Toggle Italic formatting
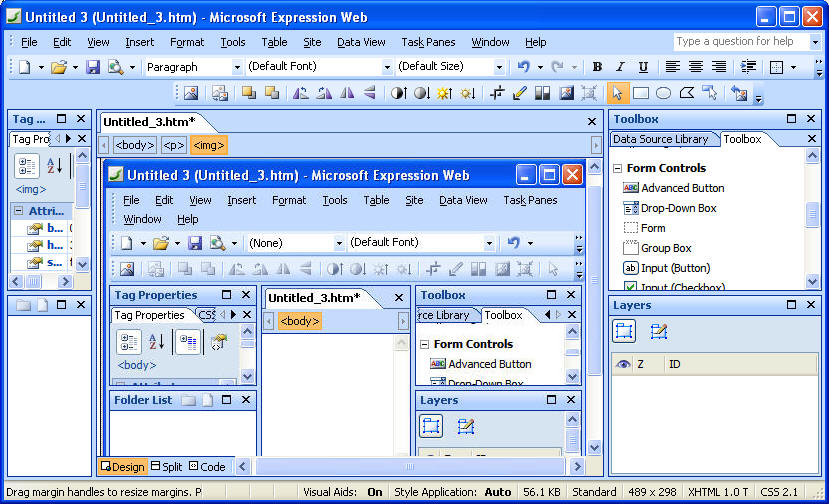Screen dimensions: 829x504 click(x=620, y=67)
